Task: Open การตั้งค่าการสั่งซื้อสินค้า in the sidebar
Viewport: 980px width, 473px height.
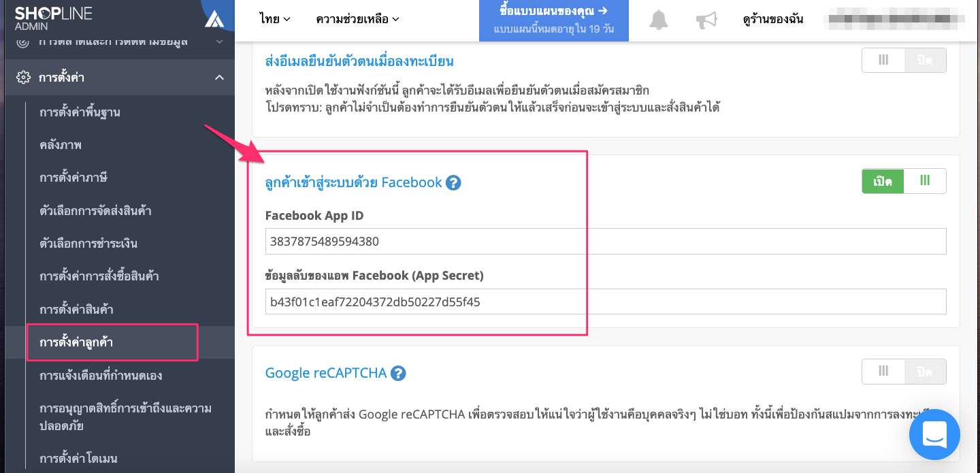Action: [x=99, y=276]
